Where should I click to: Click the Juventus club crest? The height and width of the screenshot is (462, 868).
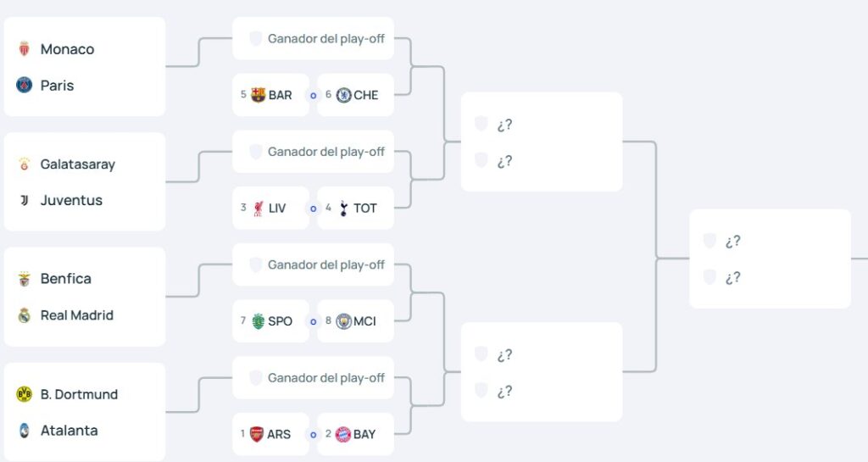tap(24, 201)
